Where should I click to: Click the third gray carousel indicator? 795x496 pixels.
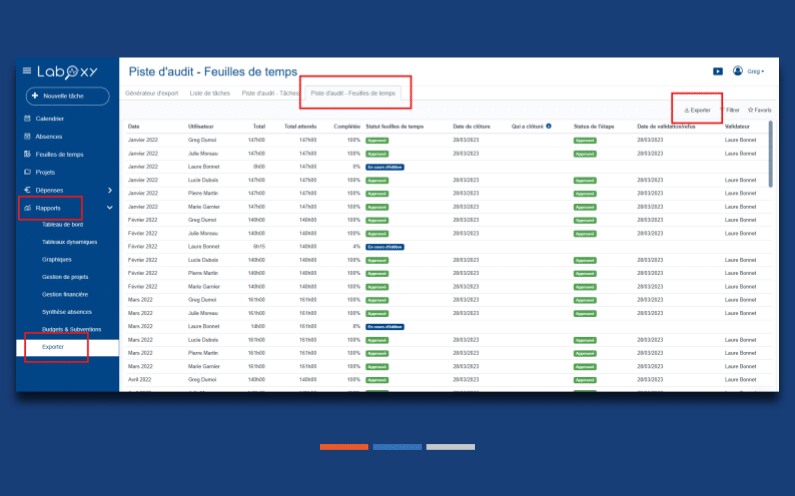pos(450,447)
